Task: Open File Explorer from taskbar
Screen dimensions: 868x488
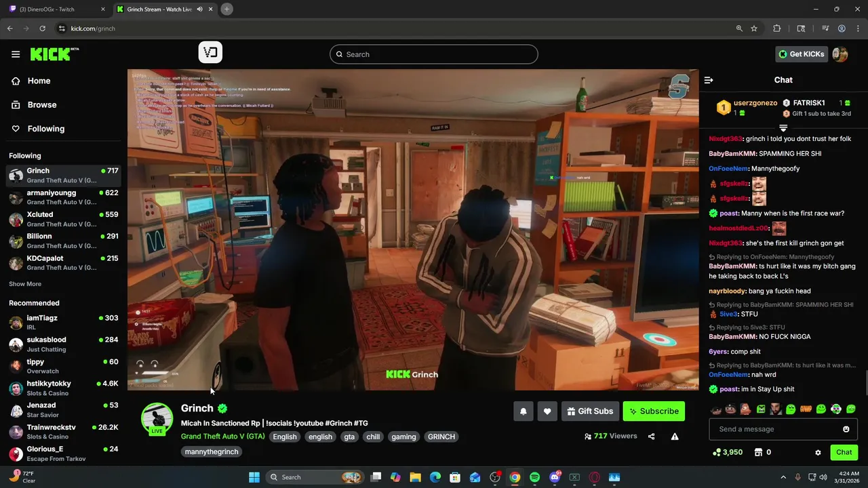Action: pos(415,477)
